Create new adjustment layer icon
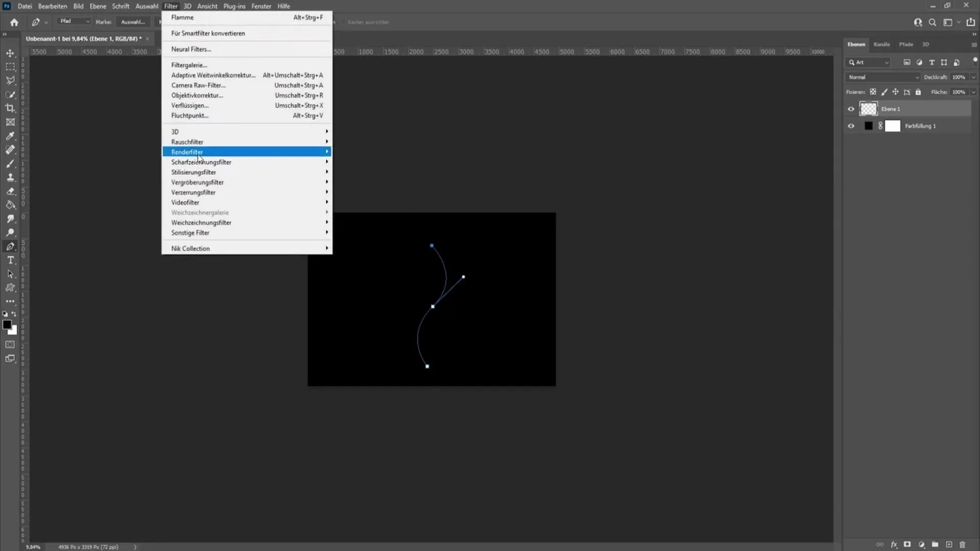980x551 pixels. click(921, 544)
